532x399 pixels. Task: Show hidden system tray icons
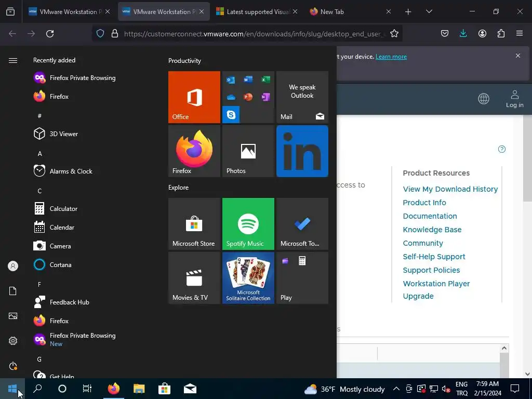click(x=396, y=389)
